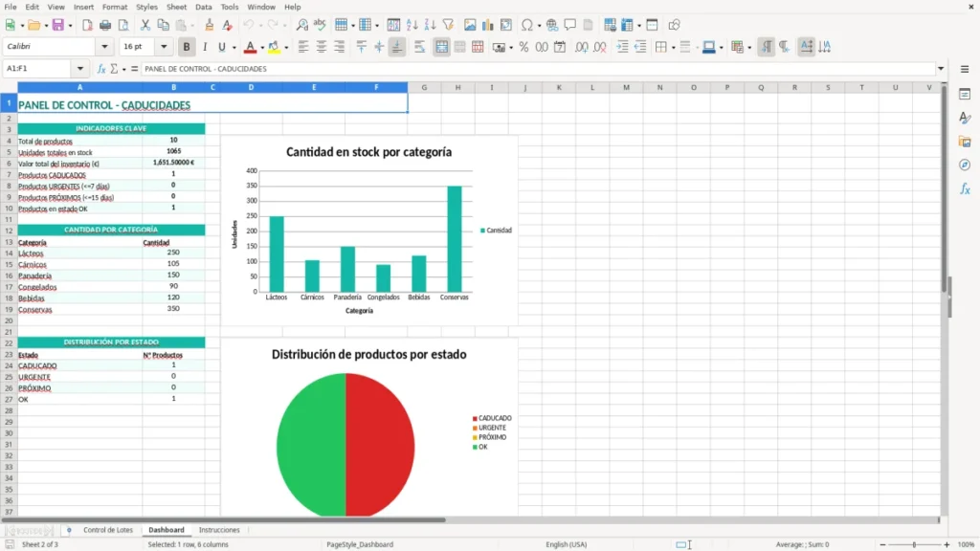Click Align Center icon
980x551 pixels.
pos(322,47)
